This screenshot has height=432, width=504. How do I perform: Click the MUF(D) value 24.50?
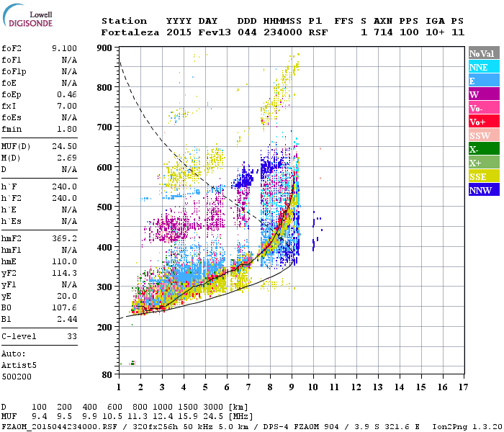click(x=64, y=146)
